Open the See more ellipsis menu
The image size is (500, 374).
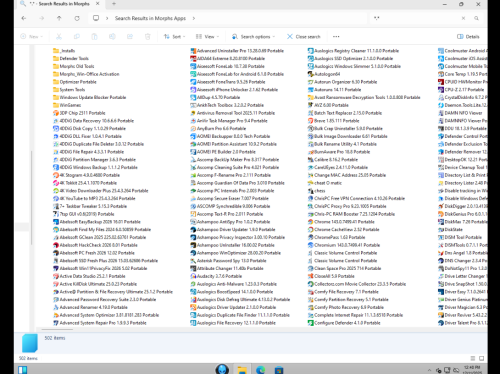(336, 37)
